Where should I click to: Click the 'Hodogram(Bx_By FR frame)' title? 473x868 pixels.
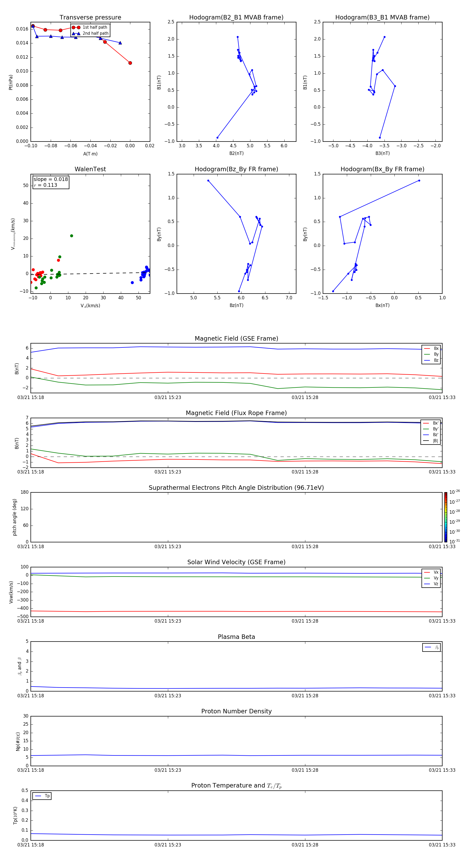tap(382, 169)
